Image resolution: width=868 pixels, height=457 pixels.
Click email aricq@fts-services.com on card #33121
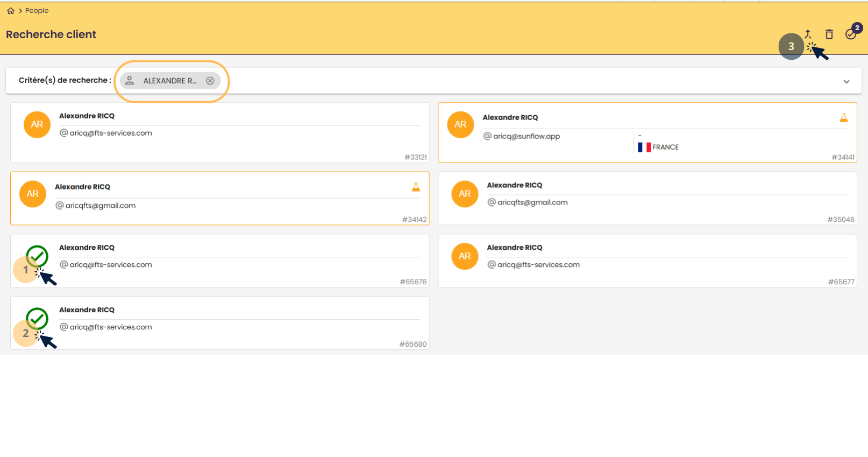point(111,133)
